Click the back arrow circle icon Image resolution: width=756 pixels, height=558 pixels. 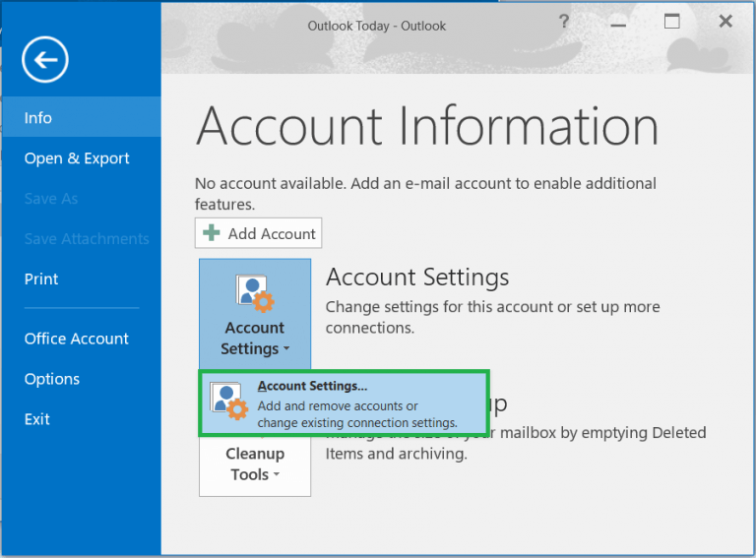[x=45, y=60]
